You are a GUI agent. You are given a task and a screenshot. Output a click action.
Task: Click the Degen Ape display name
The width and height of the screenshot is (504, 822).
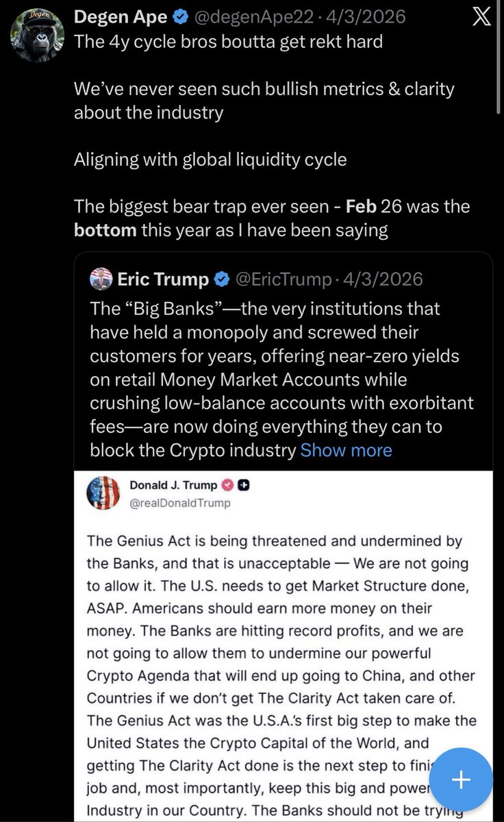pos(121,16)
